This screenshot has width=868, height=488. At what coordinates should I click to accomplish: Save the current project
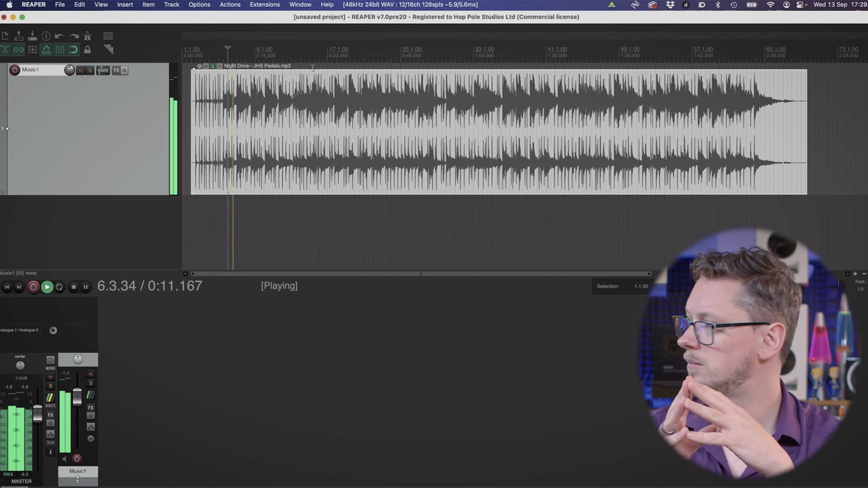[x=32, y=36]
